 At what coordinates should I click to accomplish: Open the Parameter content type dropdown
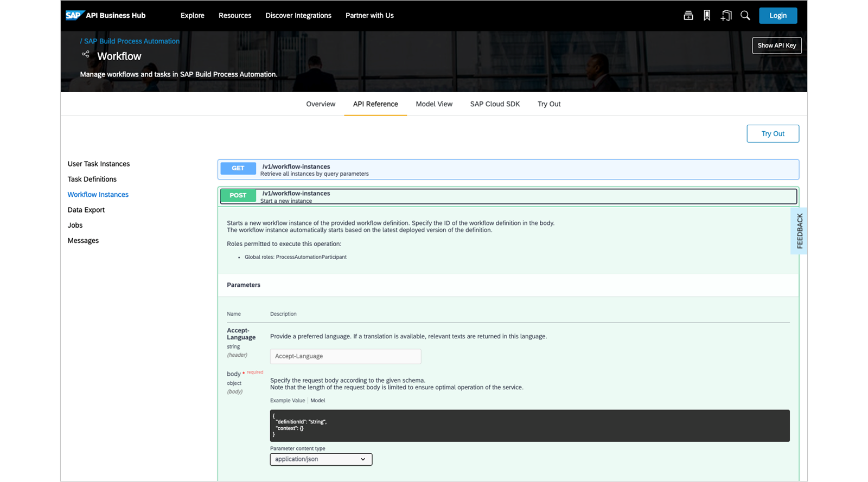coord(321,459)
